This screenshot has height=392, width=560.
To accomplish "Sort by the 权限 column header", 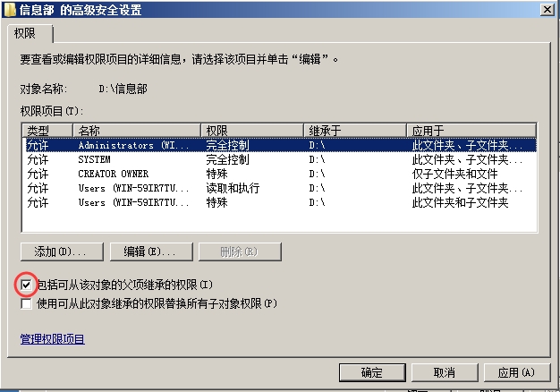I will pos(252,131).
